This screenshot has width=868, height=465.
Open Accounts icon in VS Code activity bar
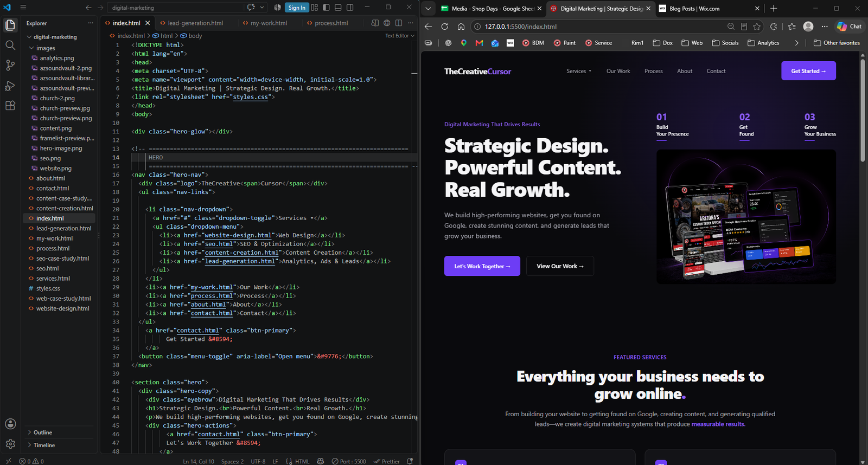point(10,424)
